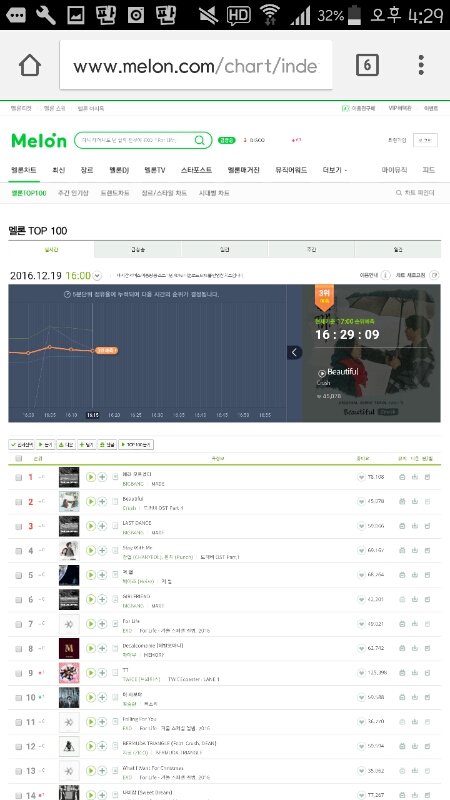Click the magnifier icon in Melon search box
Image resolution: width=450 pixels, height=800 pixels.
(x=199, y=140)
